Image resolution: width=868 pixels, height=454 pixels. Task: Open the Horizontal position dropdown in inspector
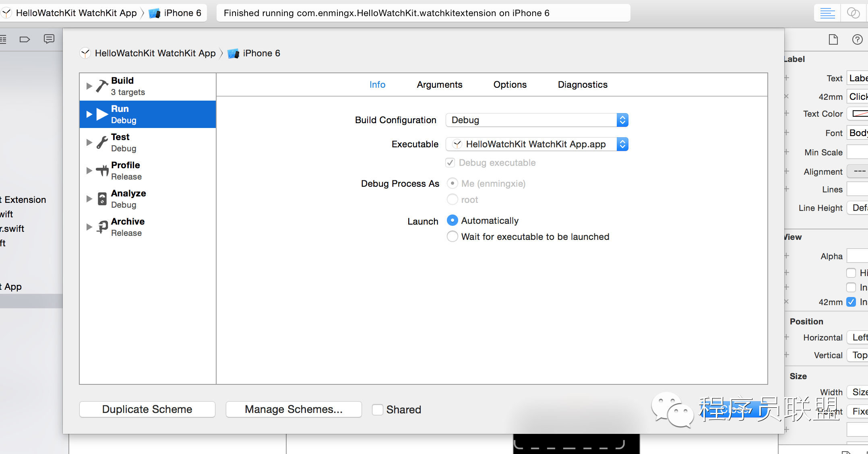pos(858,337)
